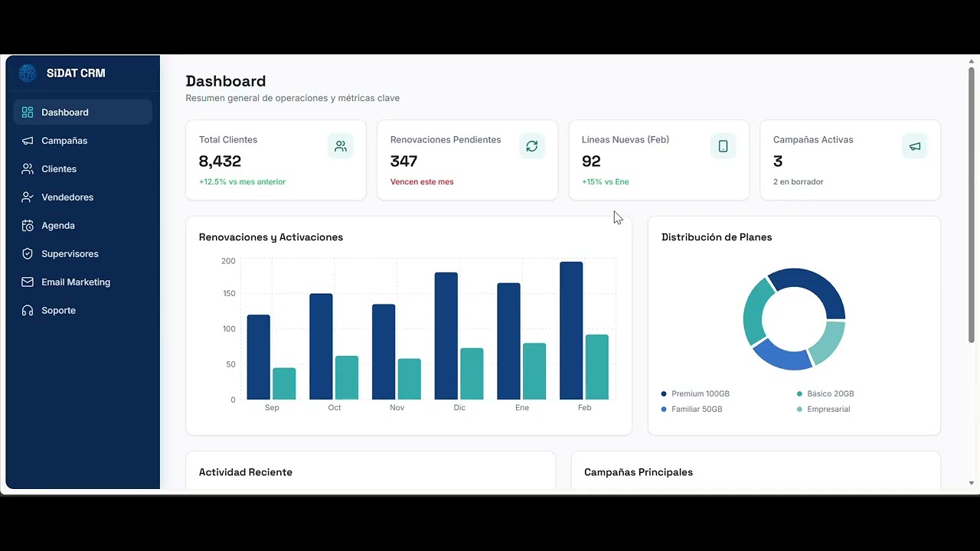Viewport: 980px width, 551px height.
Task: Click the teal Ene bar
Action: tap(534, 371)
